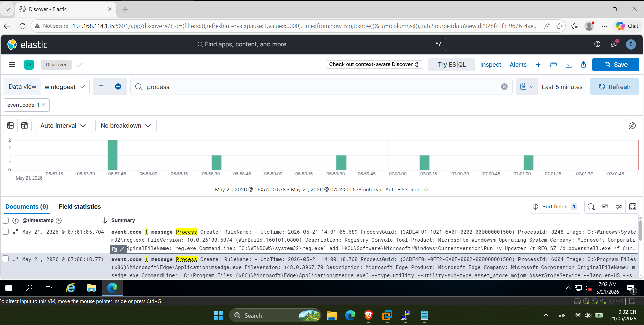Open the Windows Start menu in VM
The image size is (644, 325).
click(x=9, y=288)
